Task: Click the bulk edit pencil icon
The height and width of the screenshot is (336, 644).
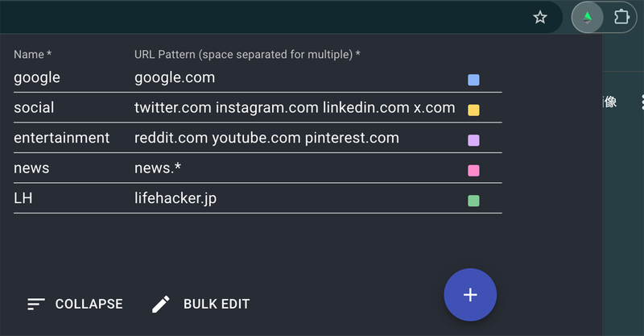Action: (161, 304)
